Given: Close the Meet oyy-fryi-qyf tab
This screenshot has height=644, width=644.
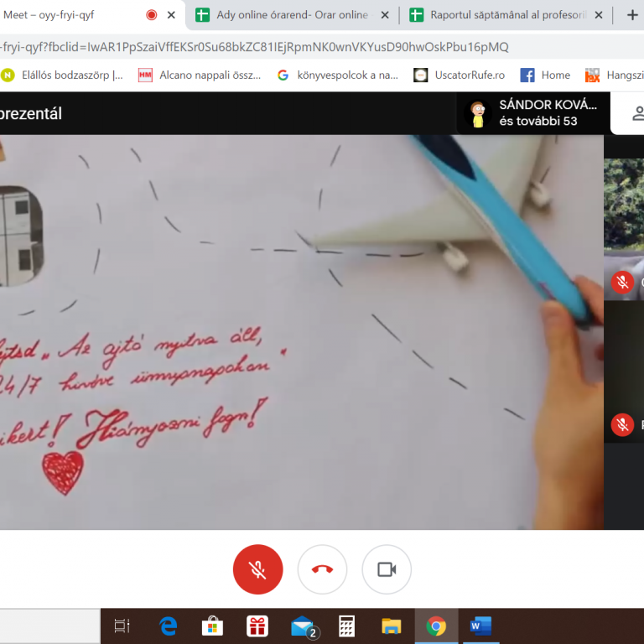Looking at the screenshot, I should (x=172, y=15).
